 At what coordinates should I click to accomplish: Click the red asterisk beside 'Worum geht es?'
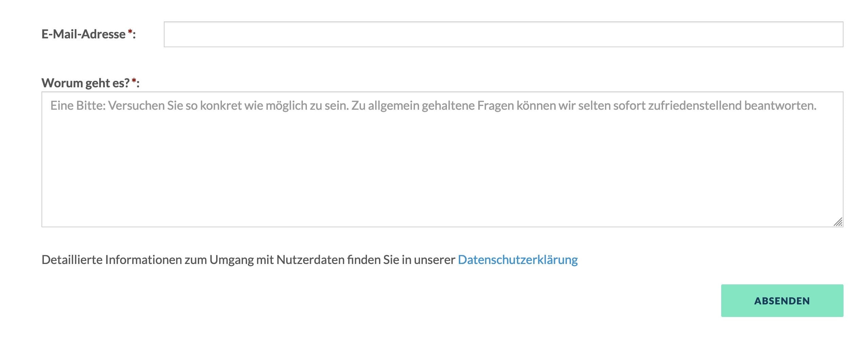[134, 82]
